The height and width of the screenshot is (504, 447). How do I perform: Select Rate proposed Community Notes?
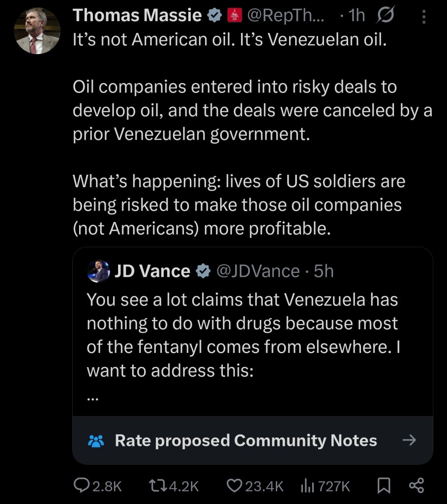click(245, 441)
